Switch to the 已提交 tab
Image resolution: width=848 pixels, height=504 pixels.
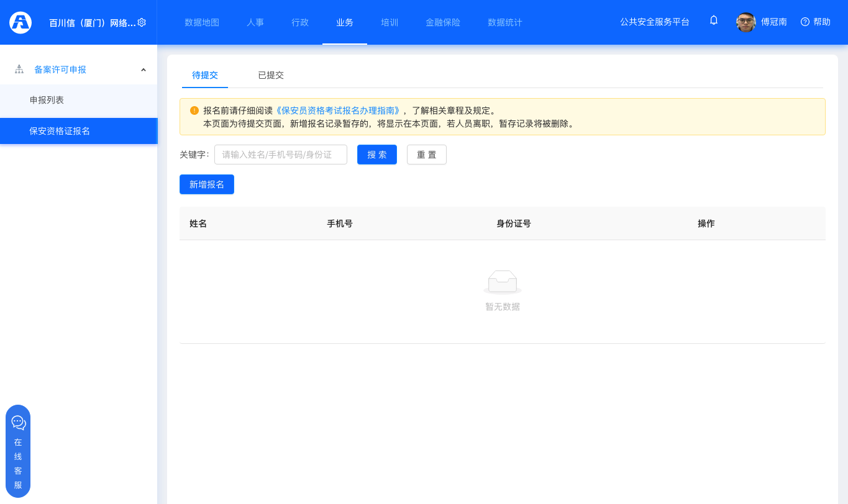click(x=271, y=75)
